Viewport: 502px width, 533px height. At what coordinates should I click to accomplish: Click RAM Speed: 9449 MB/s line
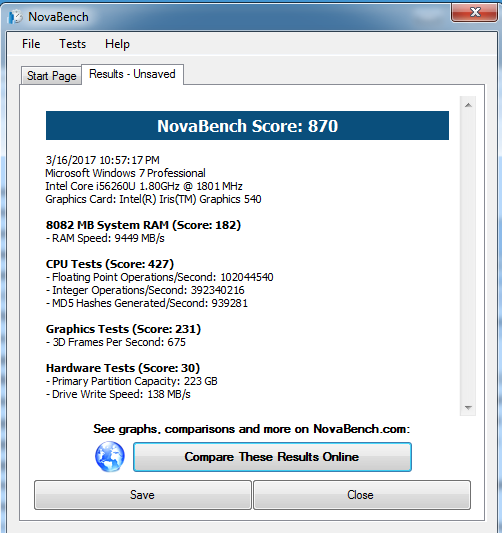(x=105, y=238)
